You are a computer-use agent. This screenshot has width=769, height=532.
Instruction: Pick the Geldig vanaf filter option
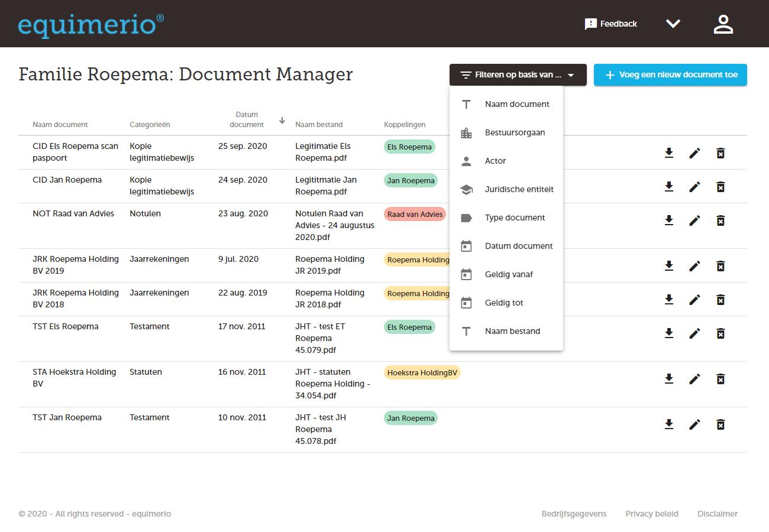click(x=509, y=274)
